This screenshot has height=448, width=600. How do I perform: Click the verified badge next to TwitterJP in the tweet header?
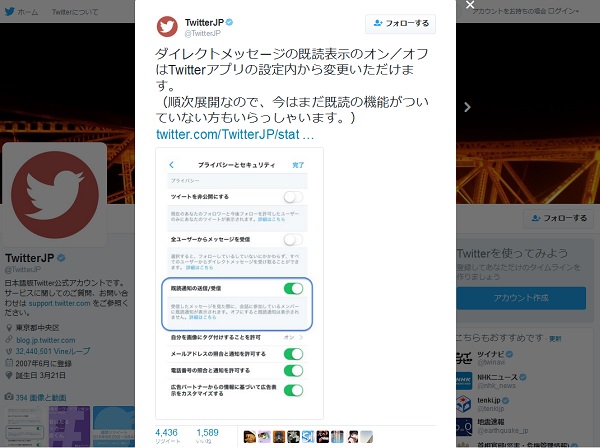coord(230,22)
